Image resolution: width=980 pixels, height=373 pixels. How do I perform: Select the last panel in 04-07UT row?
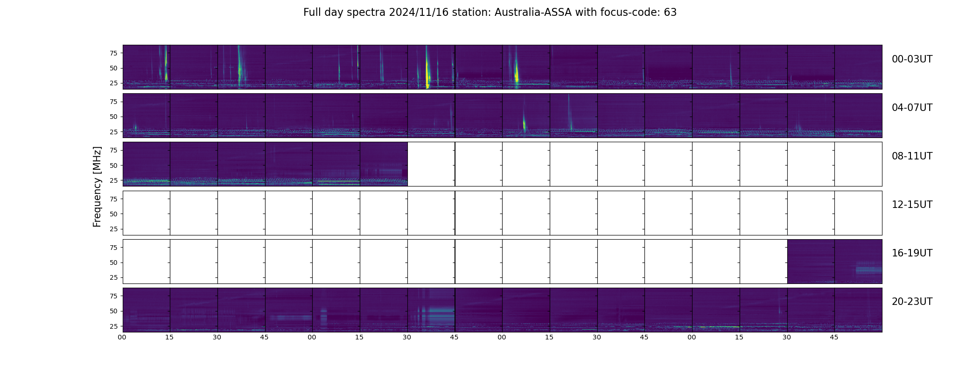[x=858, y=116]
